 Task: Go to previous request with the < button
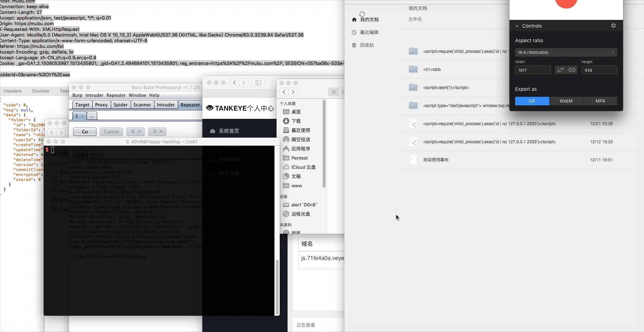133,132
